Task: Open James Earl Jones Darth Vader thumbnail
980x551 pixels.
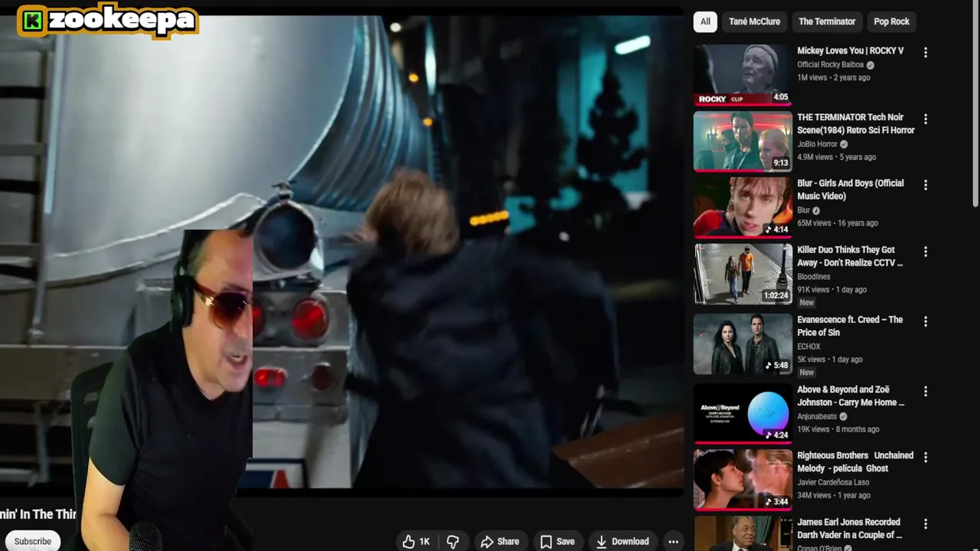Action: tap(743, 533)
